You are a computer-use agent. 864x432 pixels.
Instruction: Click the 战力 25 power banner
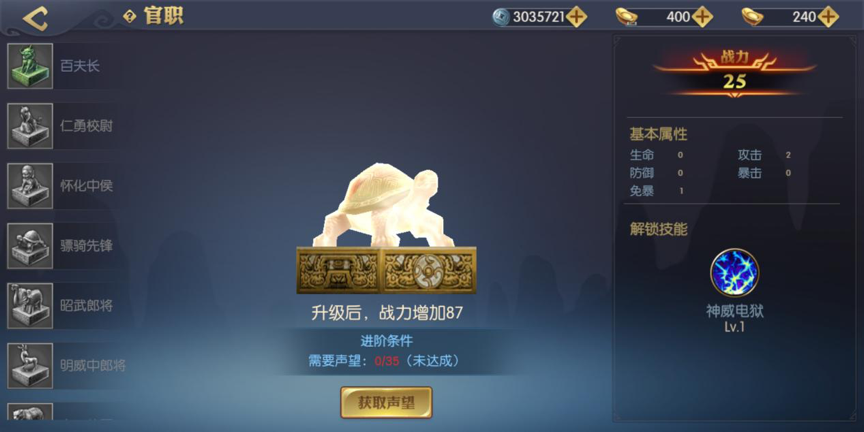[x=735, y=73]
